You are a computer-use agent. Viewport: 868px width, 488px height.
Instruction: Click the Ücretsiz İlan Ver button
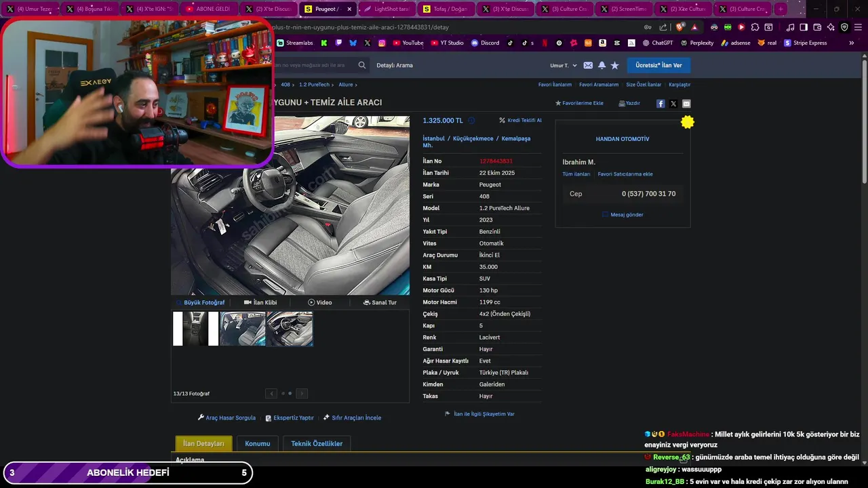[658, 65]
